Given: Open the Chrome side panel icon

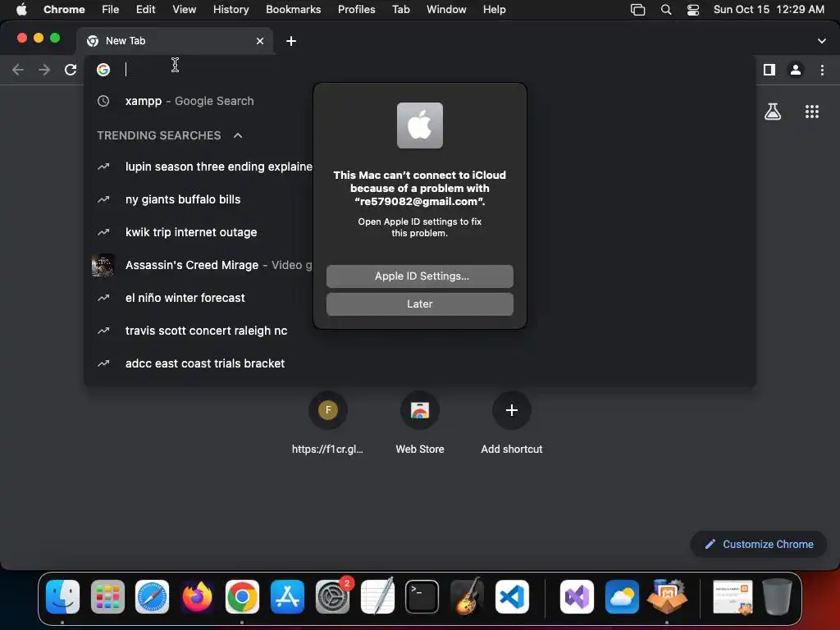Looking at the screenshot, I should tap(769, 70).
